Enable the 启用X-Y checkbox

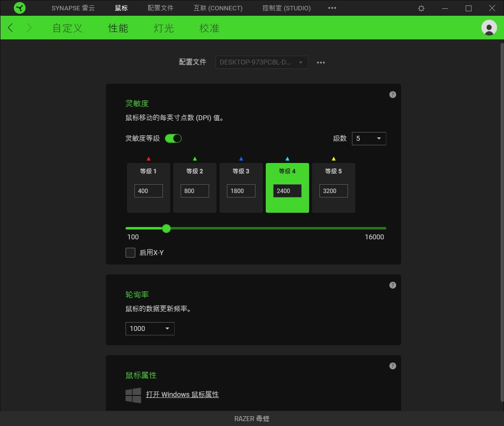(x=130, y=252)
